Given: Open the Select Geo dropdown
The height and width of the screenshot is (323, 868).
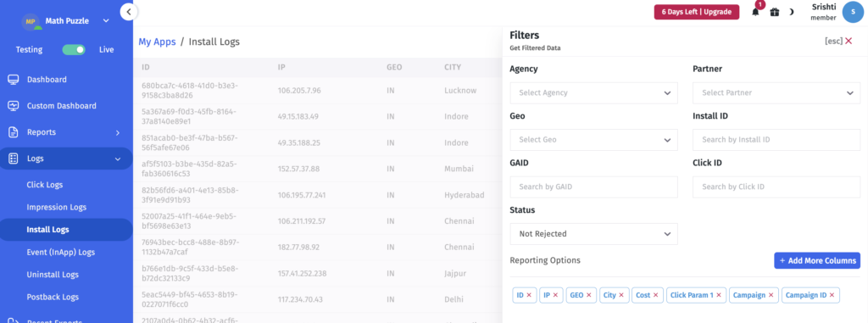Looking at the screenshot, I should (593, 140).
